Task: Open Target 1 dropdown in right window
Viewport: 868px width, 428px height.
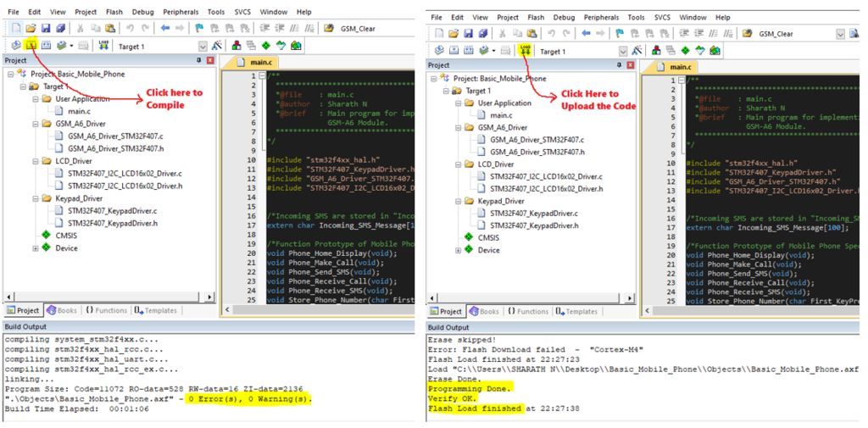Action: [x=623, y=51]
